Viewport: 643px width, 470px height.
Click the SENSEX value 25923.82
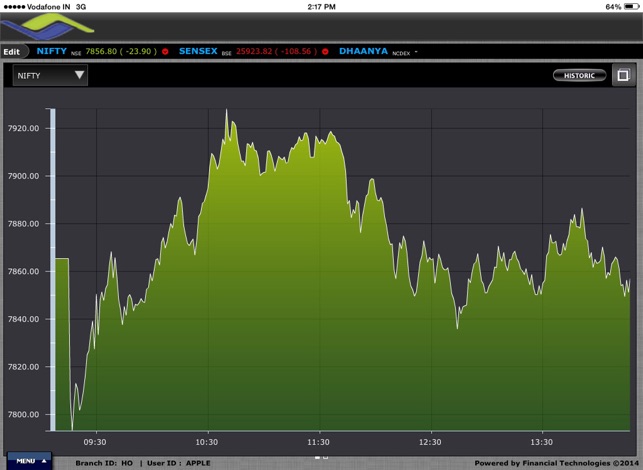tap(254, 51)
